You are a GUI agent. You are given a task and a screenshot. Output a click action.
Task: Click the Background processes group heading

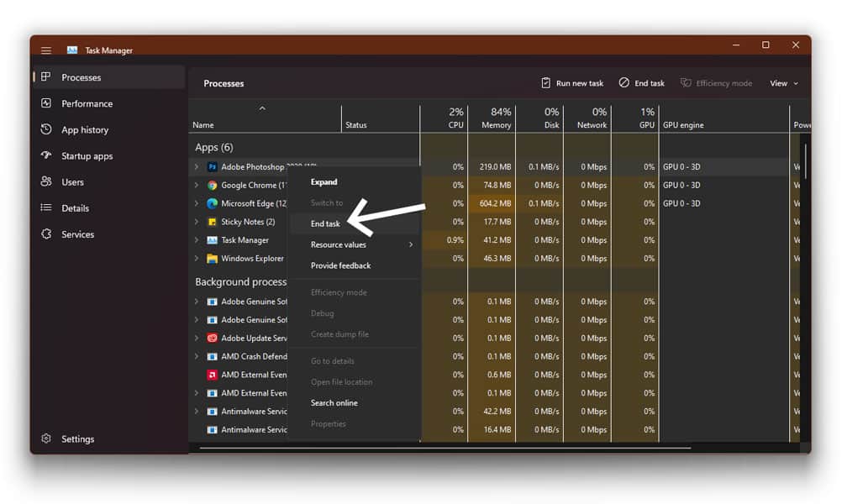click(241, 282)
